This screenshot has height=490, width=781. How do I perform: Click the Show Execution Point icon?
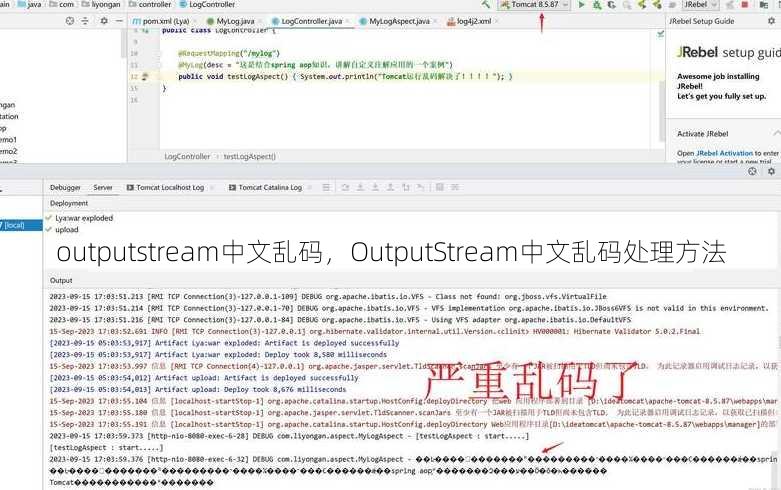(345, 187)
